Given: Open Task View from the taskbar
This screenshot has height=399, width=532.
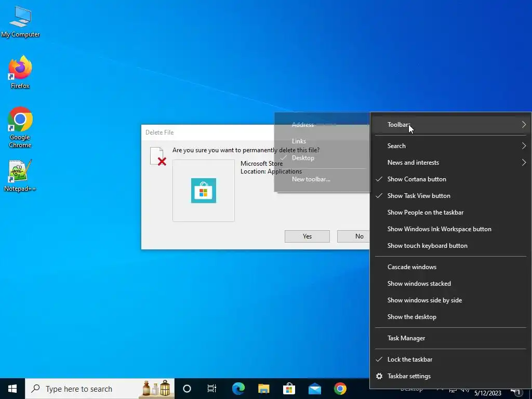Looking at the screenshot, I should click(212, 389).
